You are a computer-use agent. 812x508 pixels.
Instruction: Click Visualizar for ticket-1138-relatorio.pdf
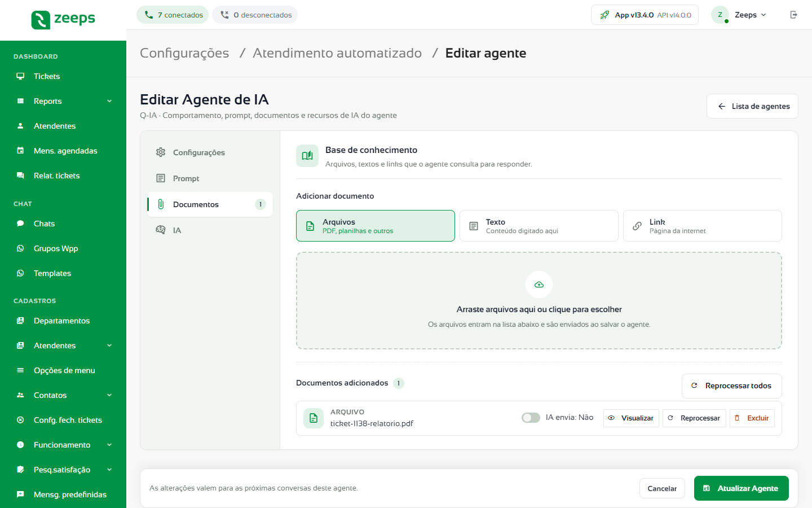(631, 418)
